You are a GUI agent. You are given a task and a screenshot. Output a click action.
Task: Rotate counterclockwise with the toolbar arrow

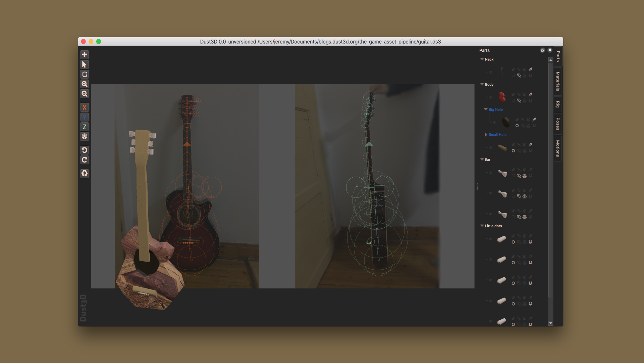click(x=85, y=150)
